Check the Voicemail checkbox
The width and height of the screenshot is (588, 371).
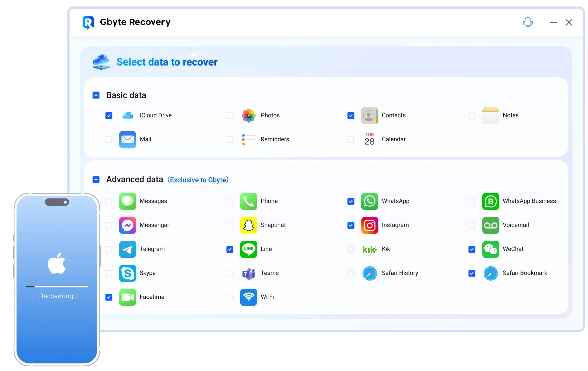click(x=472, y=225)
